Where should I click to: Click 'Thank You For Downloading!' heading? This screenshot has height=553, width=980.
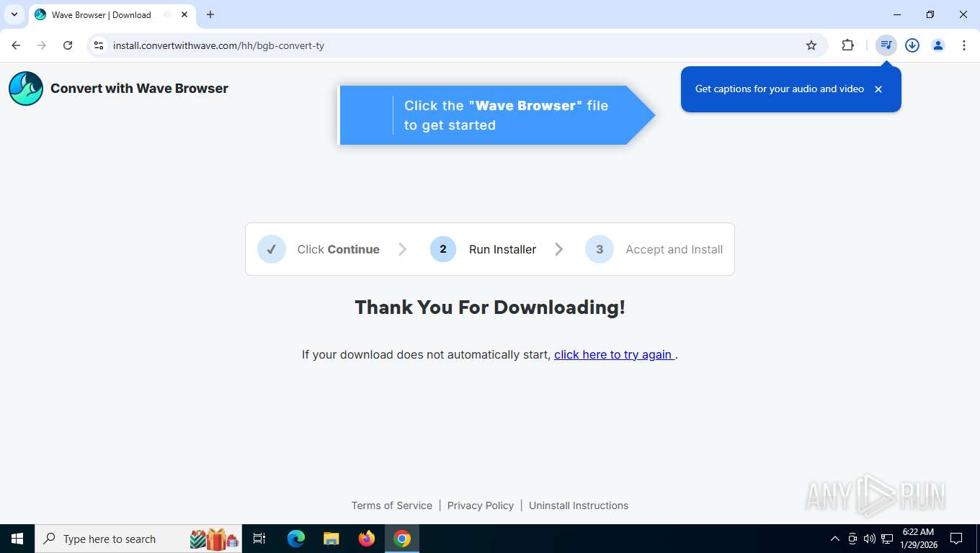[490, 307]
